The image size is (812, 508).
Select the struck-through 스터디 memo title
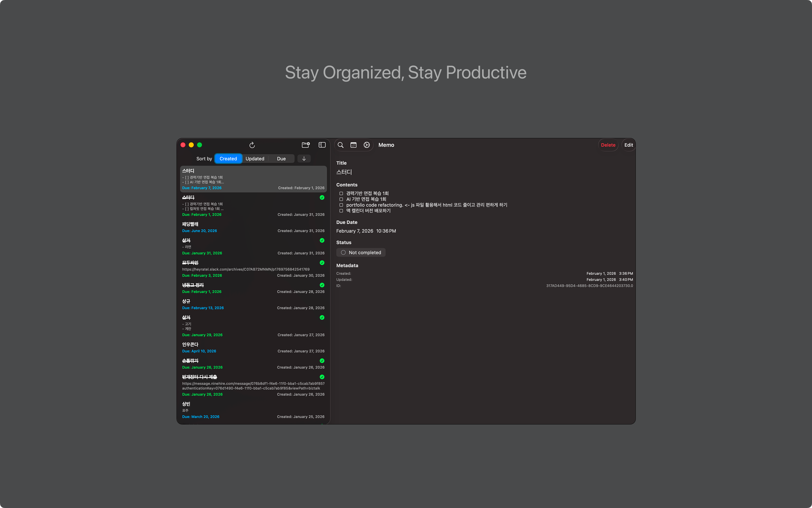pos(188,197)
